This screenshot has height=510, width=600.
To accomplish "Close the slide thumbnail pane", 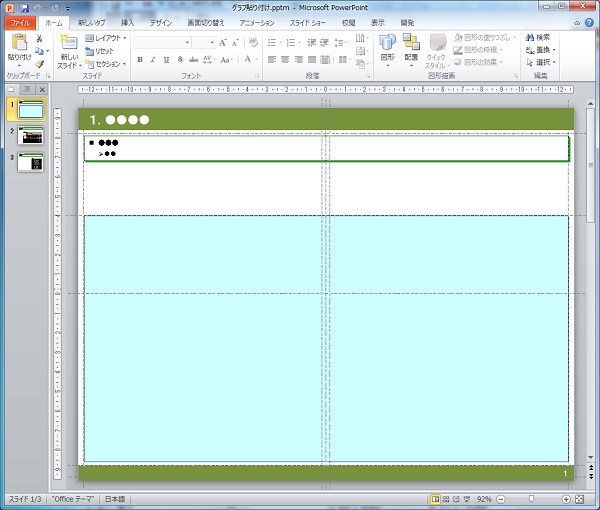I will pyautogui.click(x=42, y=90).
